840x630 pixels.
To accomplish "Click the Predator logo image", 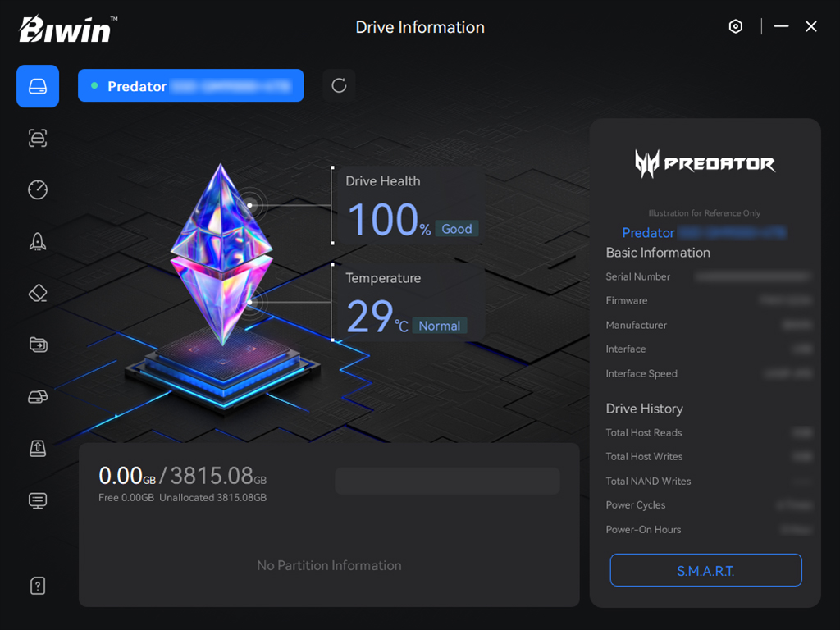I will [x=705, y=164].
